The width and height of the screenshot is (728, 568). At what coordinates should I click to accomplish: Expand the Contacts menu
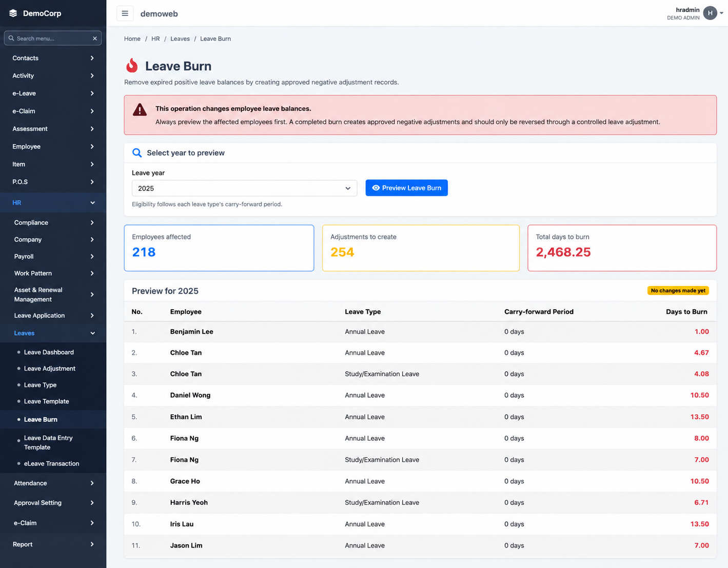pos(53,58)
